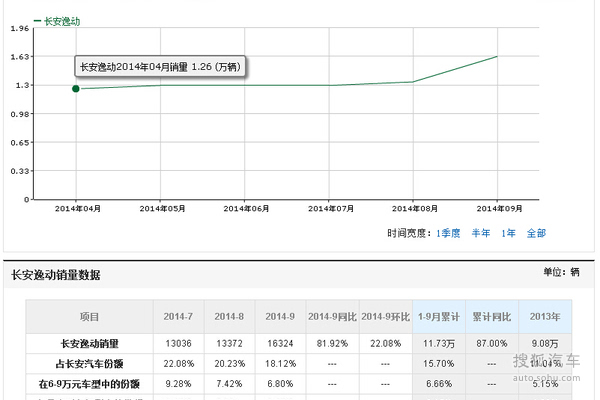Click the 占长安汽车份额 row label
600x400 pixels.
coord(90,363)
